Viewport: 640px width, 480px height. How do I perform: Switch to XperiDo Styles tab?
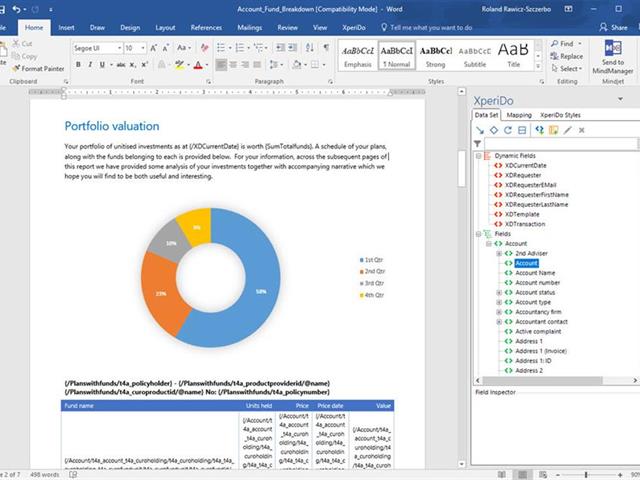coord(560,115)
